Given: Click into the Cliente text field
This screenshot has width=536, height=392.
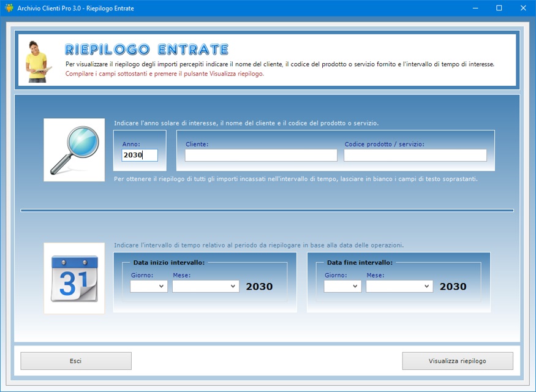Looking at the screenshot, I should click(261, 155).
